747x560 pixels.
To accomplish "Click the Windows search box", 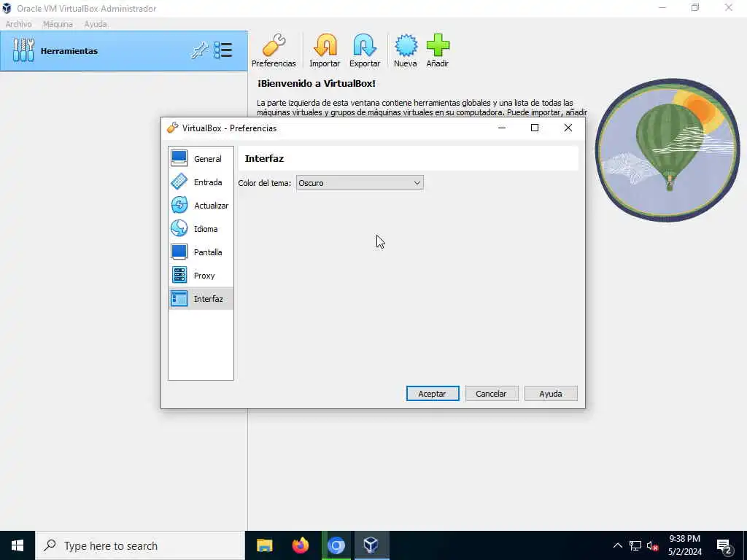I will tap(140, 545).
